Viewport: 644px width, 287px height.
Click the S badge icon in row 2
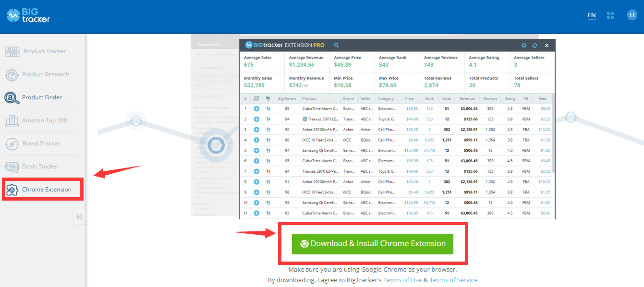coord(305,119)
